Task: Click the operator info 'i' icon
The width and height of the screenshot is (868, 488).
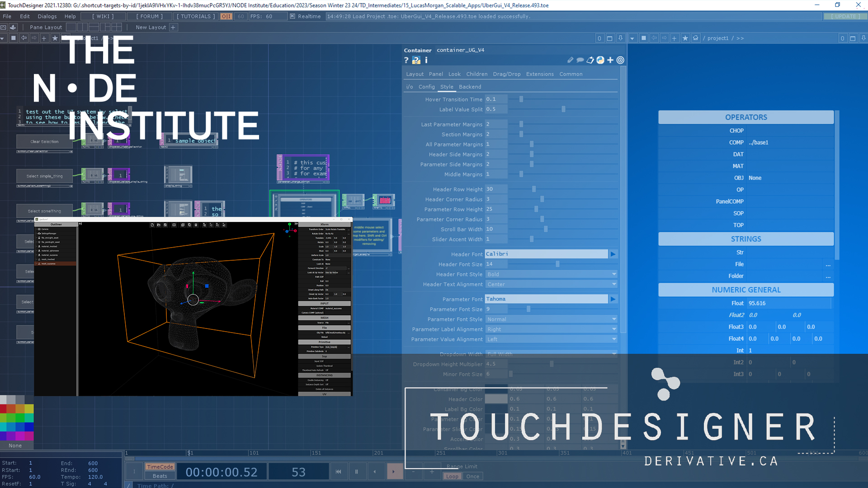Action: tap(426, 60)
